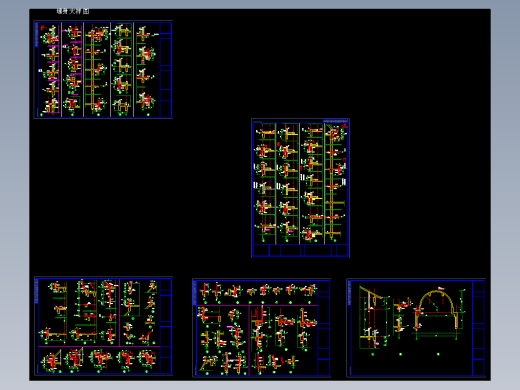Click the tall yellow column in center sheet's right strip

[x=331, y=183]
